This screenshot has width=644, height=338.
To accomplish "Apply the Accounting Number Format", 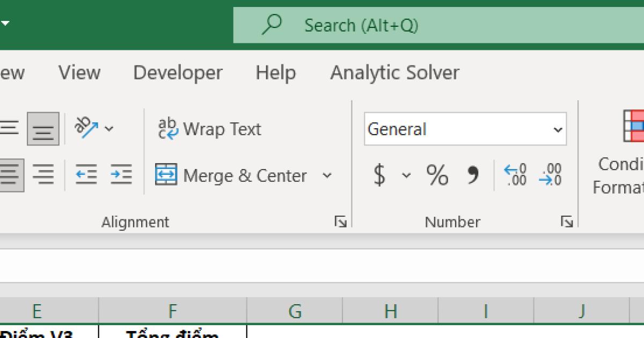I will click(x=379, y=175).
